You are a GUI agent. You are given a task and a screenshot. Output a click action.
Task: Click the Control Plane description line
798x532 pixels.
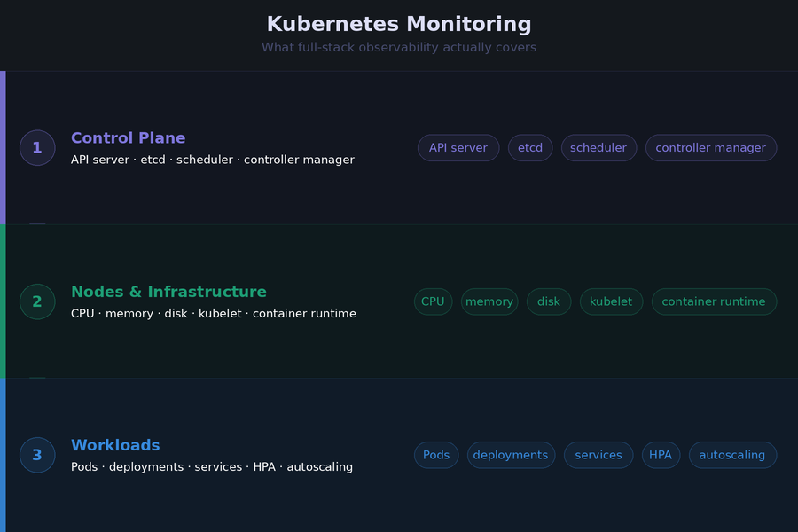coord(213,160)
